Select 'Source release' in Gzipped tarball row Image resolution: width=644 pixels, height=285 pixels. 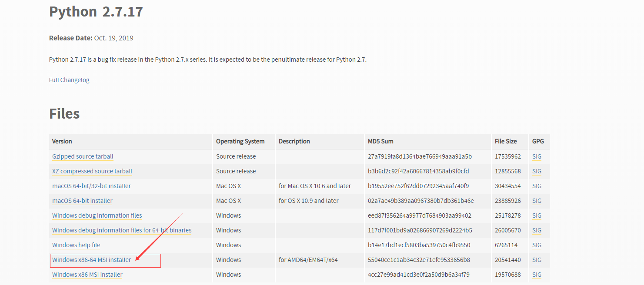coord(236,156)
